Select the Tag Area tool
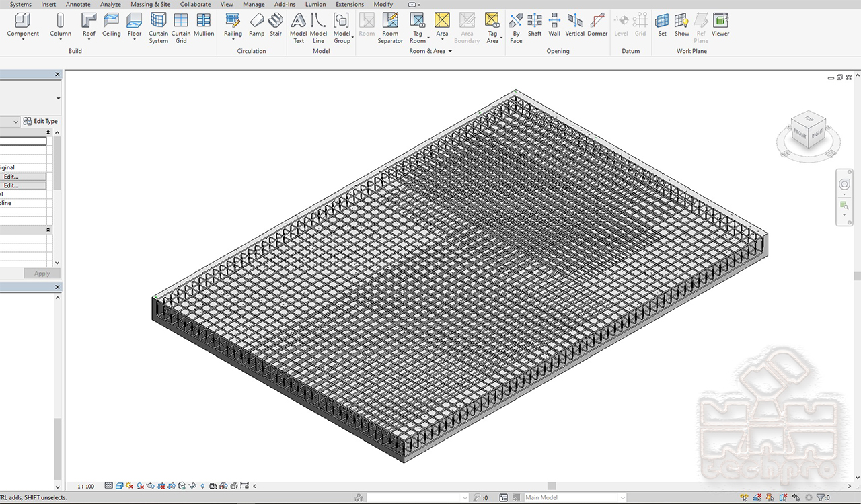 coord(492,28)
